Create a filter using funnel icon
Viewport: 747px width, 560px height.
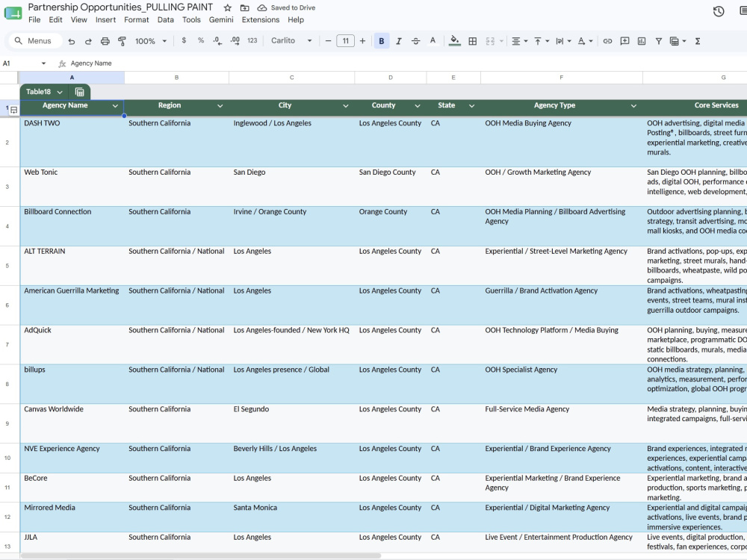(x=658, y=41)
